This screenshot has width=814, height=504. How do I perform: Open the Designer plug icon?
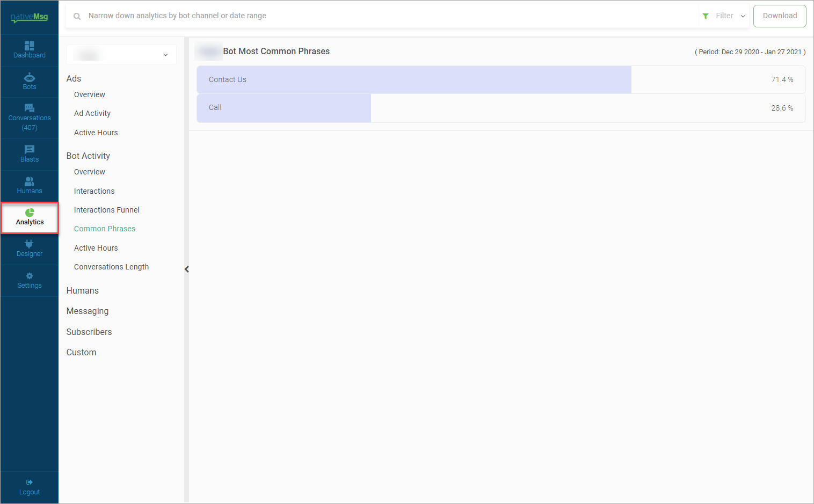tap(30, 244)
